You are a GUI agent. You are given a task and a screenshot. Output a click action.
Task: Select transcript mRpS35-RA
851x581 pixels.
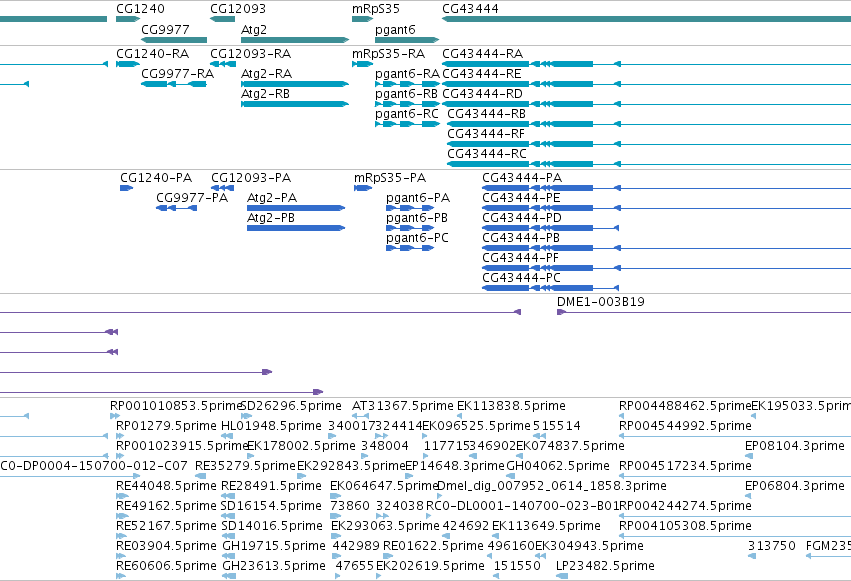point(363,64)
